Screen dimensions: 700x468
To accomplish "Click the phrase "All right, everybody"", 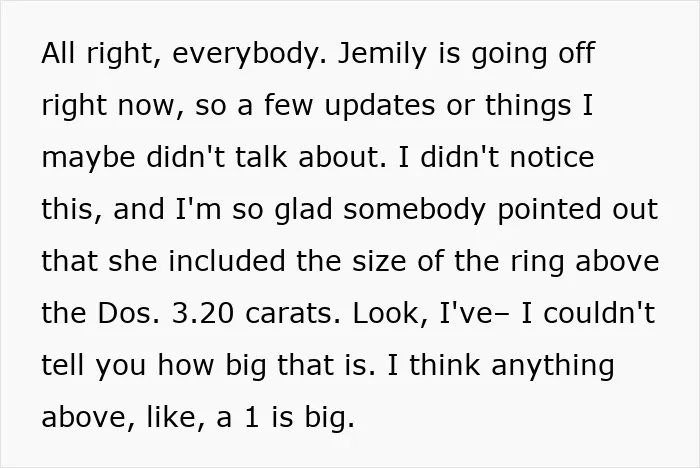I will point(184,54).
